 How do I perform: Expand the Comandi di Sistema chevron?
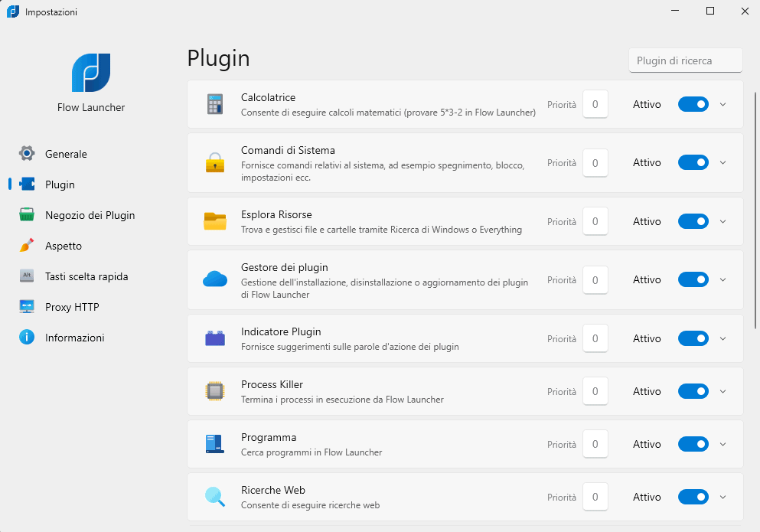(722, 162)
